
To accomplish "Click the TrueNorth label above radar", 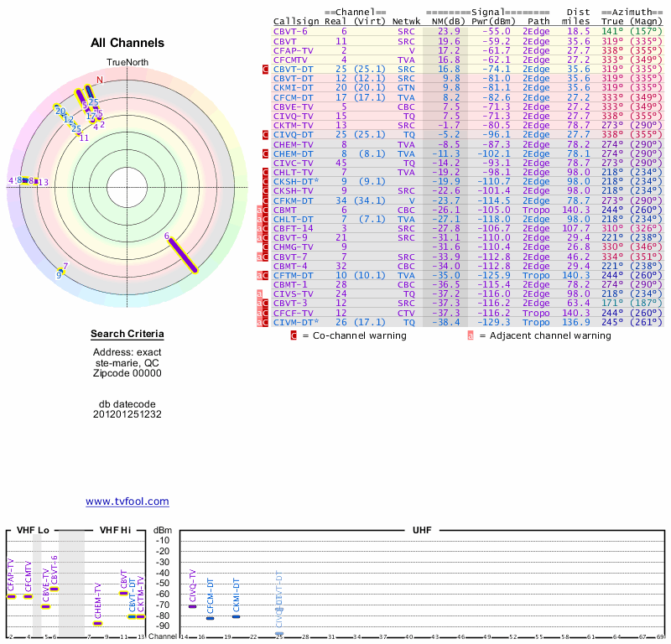I will point(127,64).
